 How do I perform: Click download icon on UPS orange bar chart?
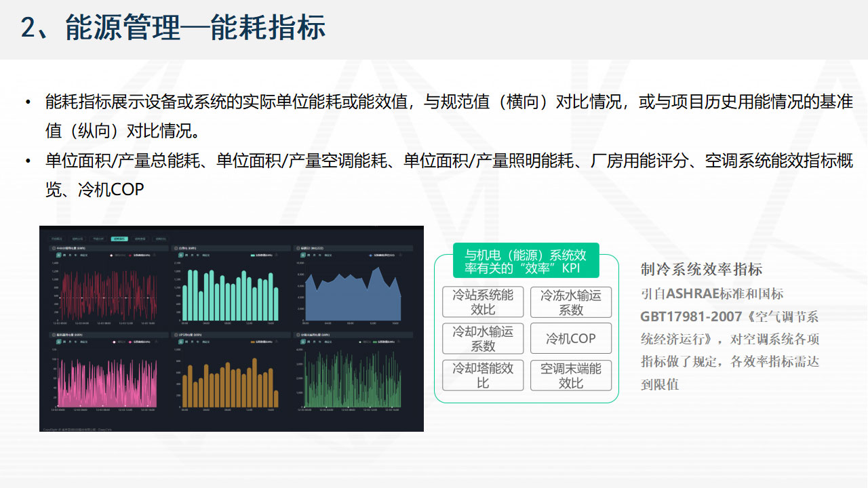click(278, 342)
